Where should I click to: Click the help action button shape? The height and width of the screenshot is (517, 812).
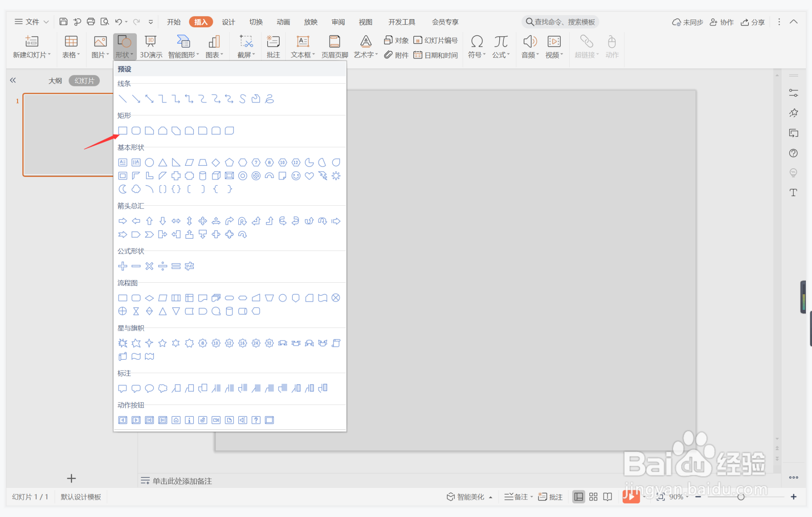click(x=256, y=420)
